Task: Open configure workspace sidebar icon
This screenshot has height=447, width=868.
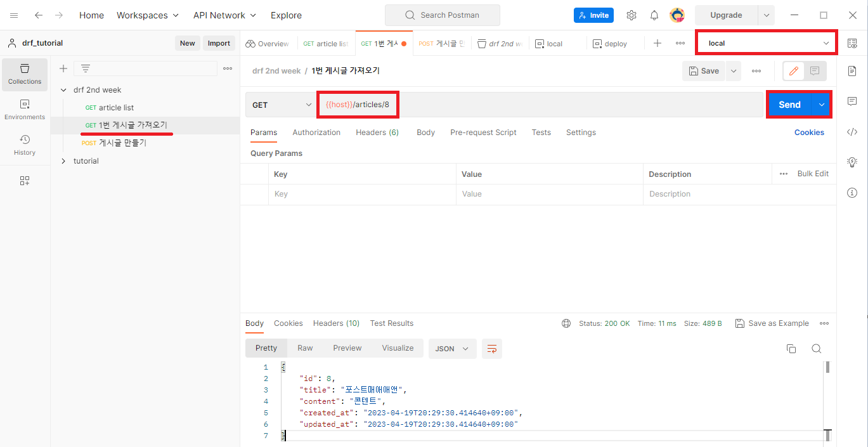Action: coord(25,181)
